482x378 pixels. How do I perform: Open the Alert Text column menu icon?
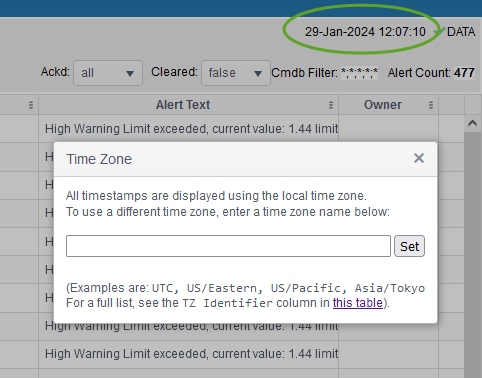pyautogui.click(x=331, y=105)
